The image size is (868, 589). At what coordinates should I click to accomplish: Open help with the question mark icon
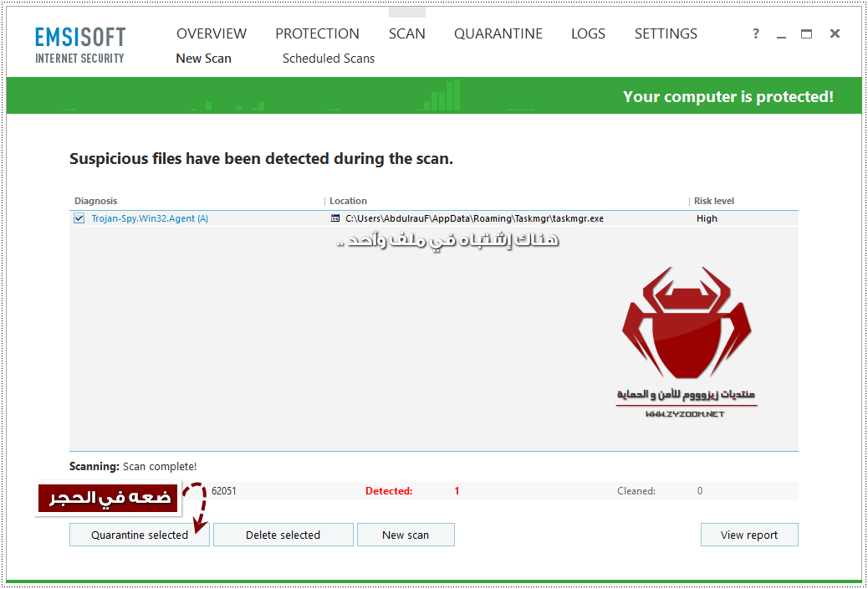[x=756, y=33]
